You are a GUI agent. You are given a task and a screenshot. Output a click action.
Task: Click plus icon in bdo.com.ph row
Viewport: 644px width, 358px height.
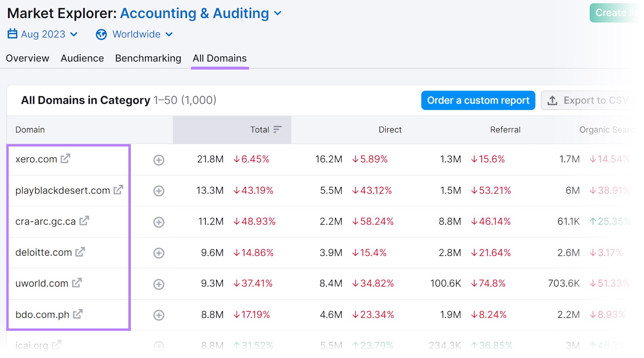click(x=159, y=315)
